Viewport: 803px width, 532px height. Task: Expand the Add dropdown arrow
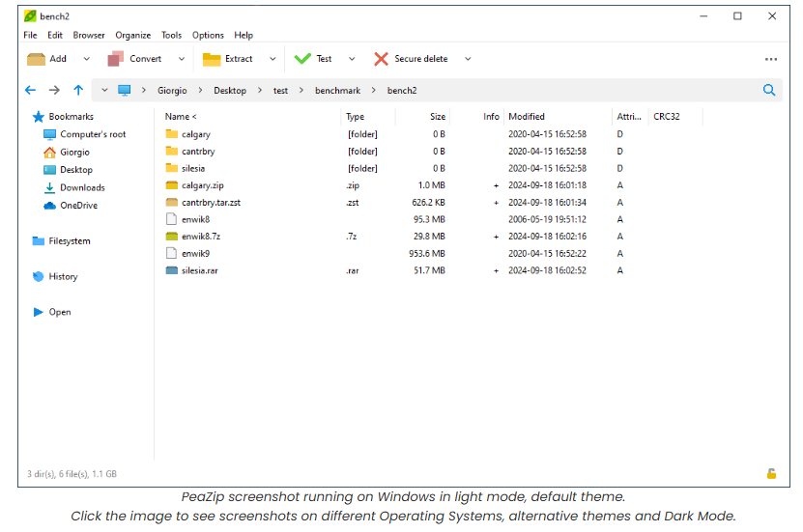87,59
